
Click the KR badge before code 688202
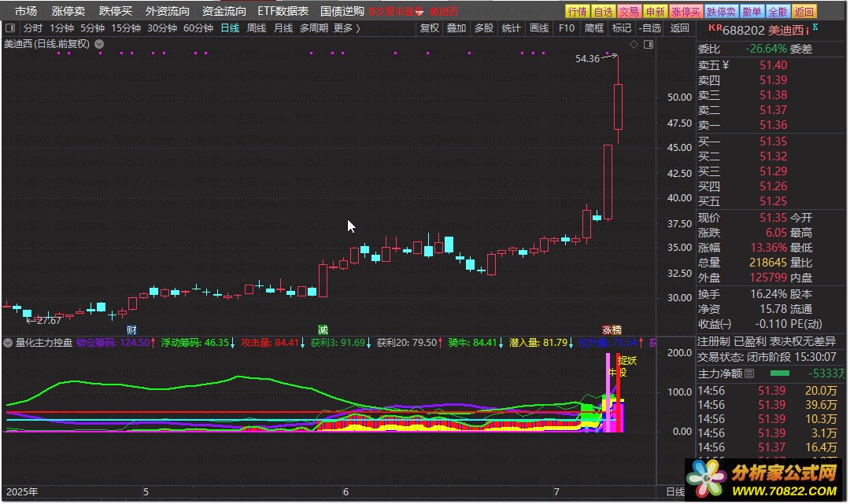tap(715, 28)
